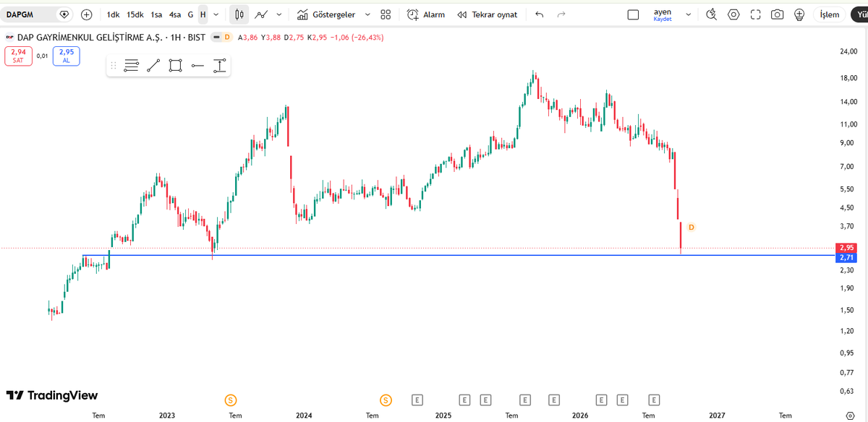Image resolution: width=868 pixels, height=422 pixels.
Task: Open the layout setup square icon
Action: [633, 14]
